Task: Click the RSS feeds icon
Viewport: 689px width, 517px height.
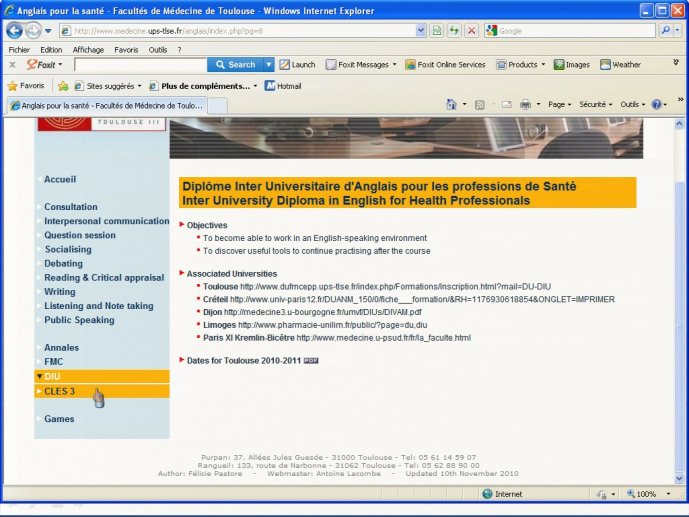Action: tap(480, 105)
